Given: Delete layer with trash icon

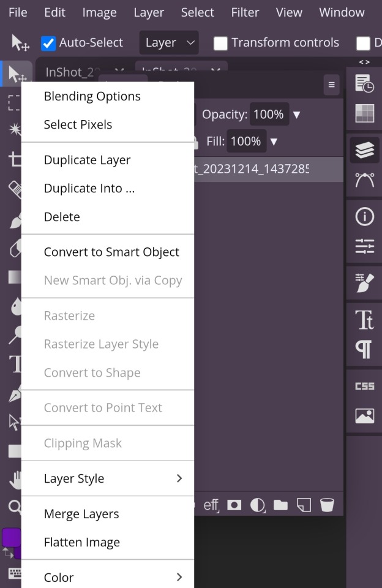Looking at the screenshot, I should coord(327,505).
